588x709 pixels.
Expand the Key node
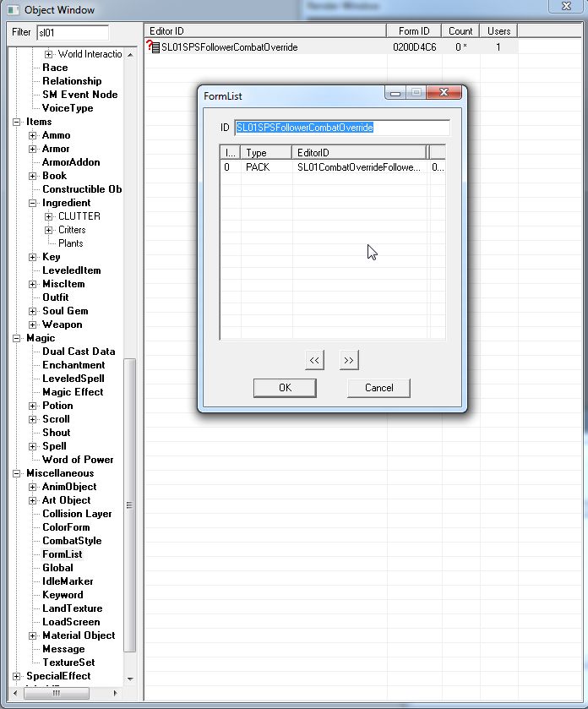[33, 257]
